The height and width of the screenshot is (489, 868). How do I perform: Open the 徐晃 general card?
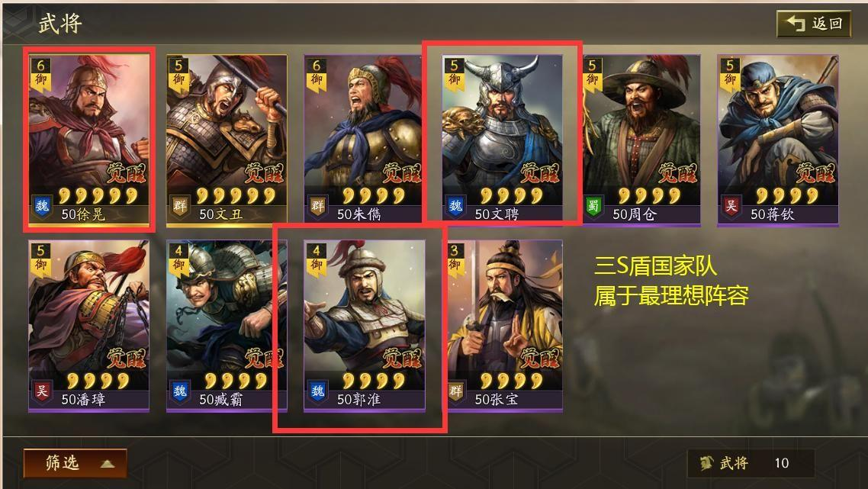[89, 140]
